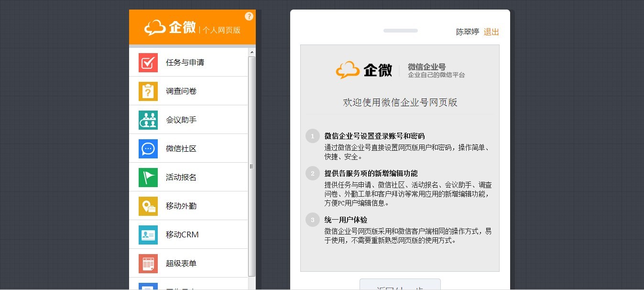644x290 pixels.
Task: Select 调查问卷 menu item
Action: (x=188, y=91)
